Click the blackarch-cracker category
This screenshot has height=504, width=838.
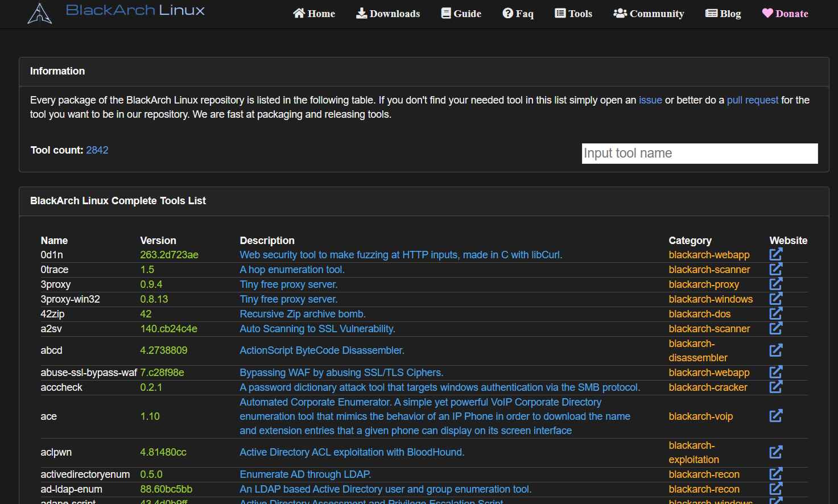(x=708, y=387)
